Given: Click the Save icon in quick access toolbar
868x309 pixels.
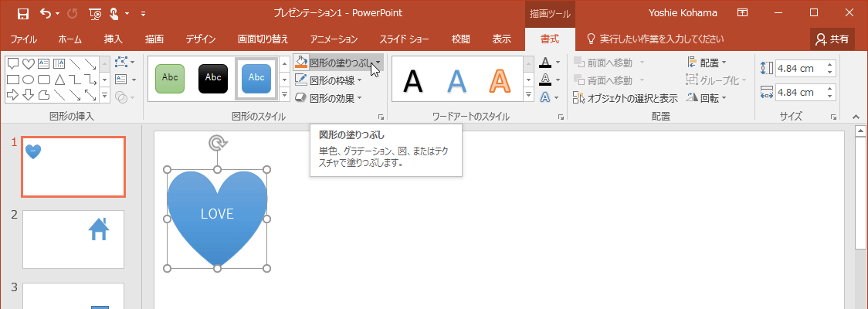Looking at the screenshot, I should (22, 13).
